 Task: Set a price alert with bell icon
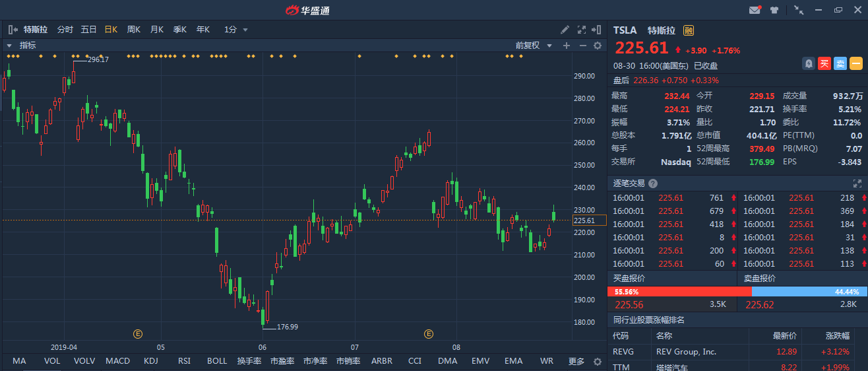[809, 64]
